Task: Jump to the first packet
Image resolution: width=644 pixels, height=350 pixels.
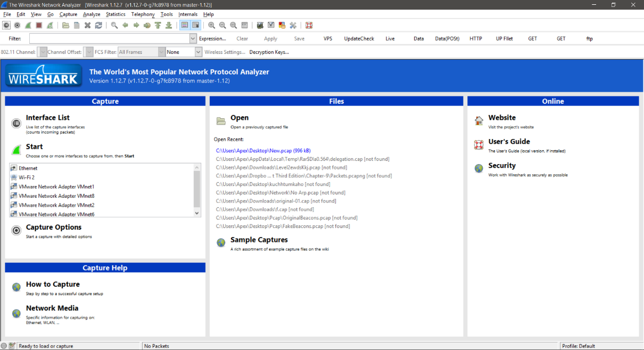Action: 158,25
